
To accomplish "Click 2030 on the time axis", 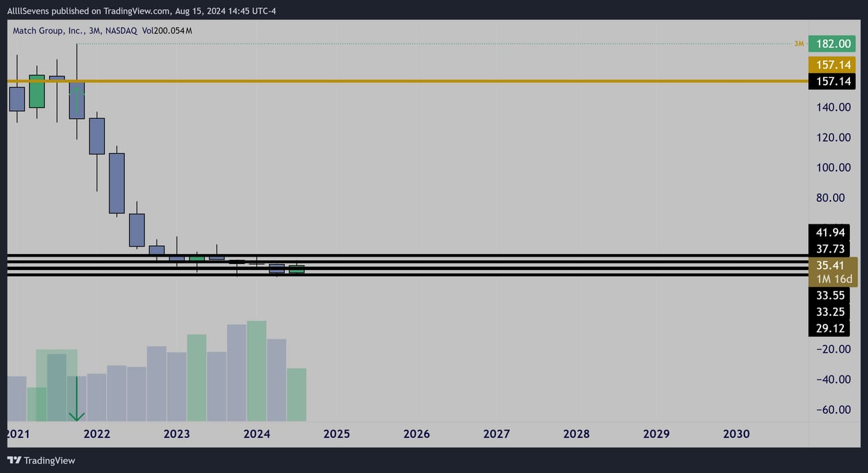I will tap(736, 434).
